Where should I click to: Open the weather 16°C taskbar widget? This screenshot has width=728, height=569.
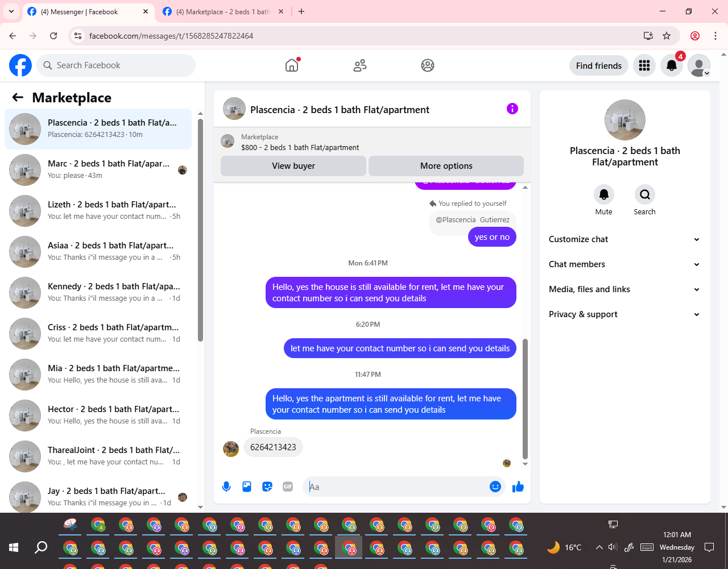coord(564,547)
